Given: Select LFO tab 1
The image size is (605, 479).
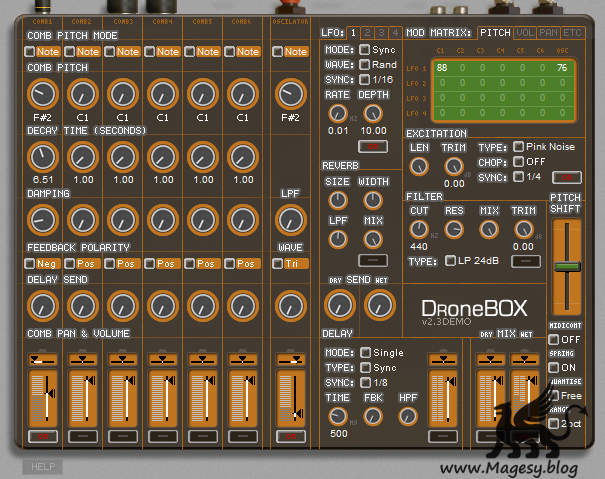Looking at the screenshot, I should point(353,33).
